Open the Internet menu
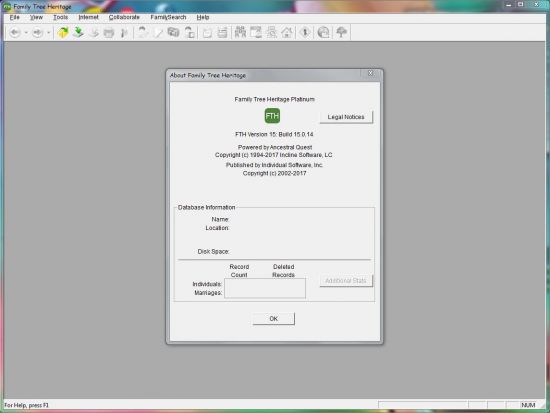 [88, 17]
